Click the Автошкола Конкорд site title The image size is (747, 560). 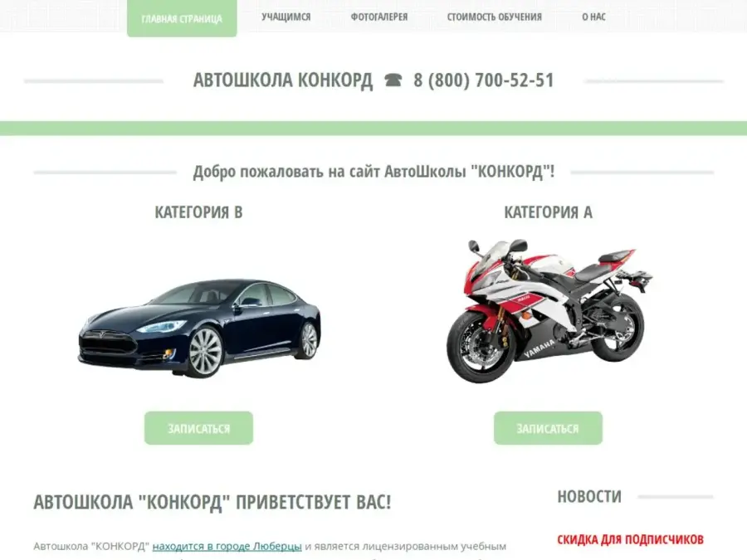pos(282,80)
